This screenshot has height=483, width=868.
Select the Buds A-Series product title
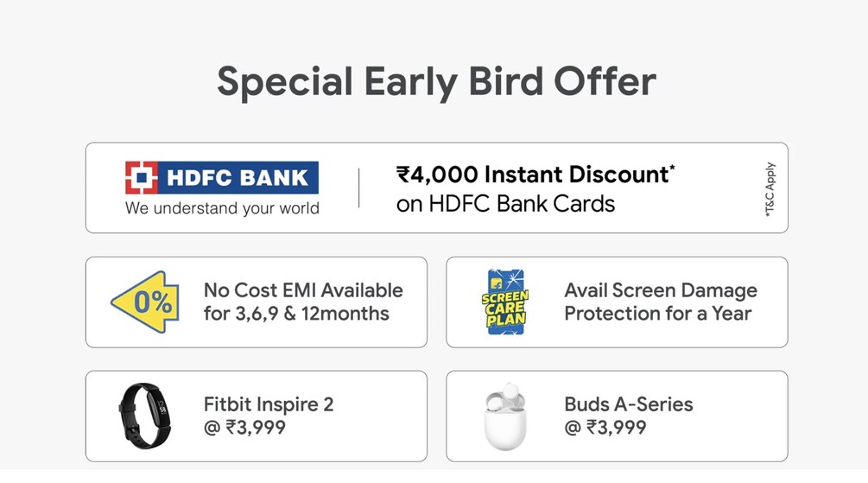pos(628,404)
